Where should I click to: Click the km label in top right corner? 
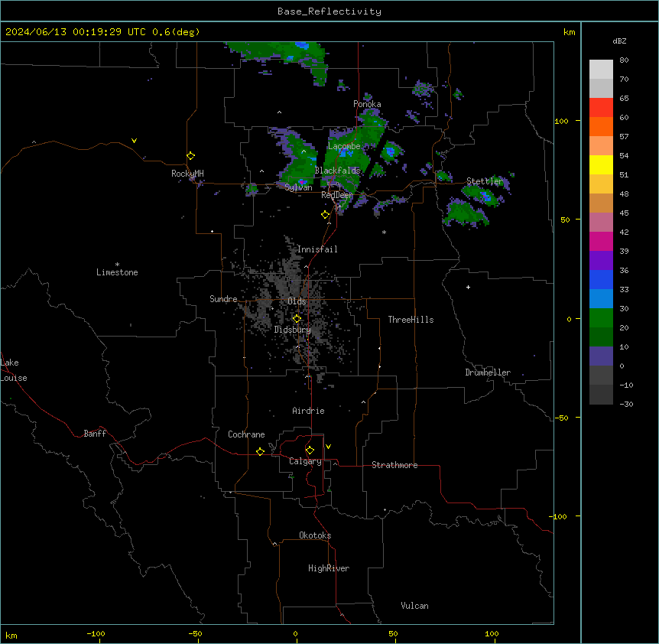[x=570, y=32]
